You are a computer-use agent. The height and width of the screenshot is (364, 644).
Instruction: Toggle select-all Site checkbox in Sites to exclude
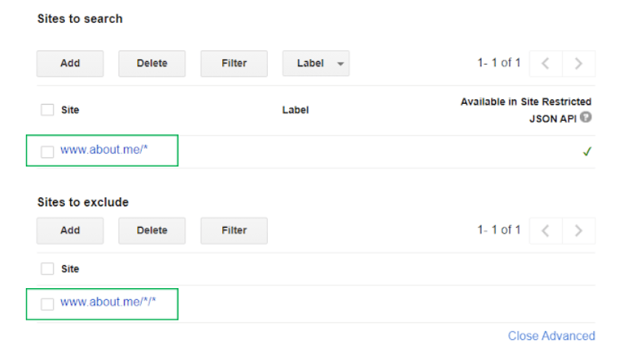pyautogui.click(x=47, y=269)
